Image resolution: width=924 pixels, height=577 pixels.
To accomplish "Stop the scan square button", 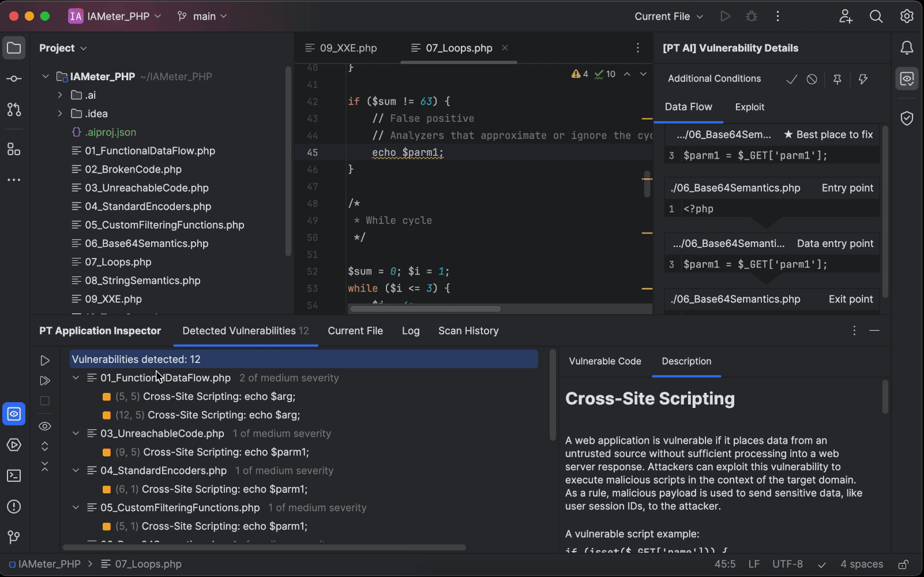I will (x=45, y=400).
